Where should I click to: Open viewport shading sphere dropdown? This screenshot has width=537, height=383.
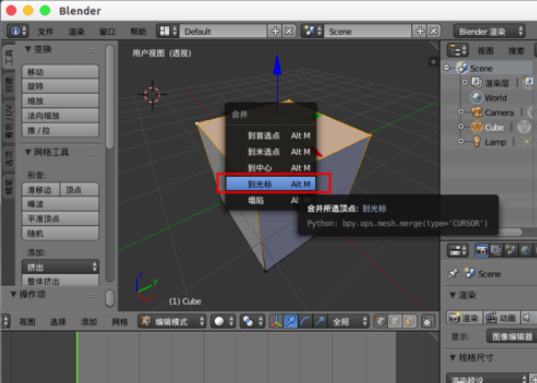pyautogui.click(x=223, y=321)
